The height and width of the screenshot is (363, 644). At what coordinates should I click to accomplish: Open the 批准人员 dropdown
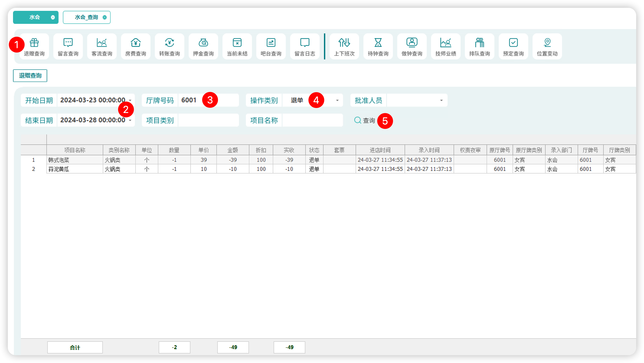coord(441,100)
